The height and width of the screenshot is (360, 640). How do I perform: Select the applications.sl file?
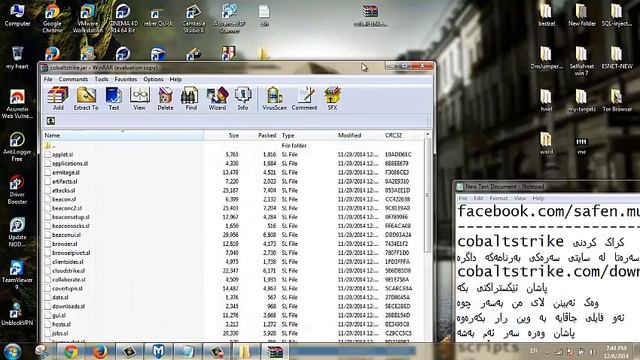pyautogui.click(x=233, y=163)
